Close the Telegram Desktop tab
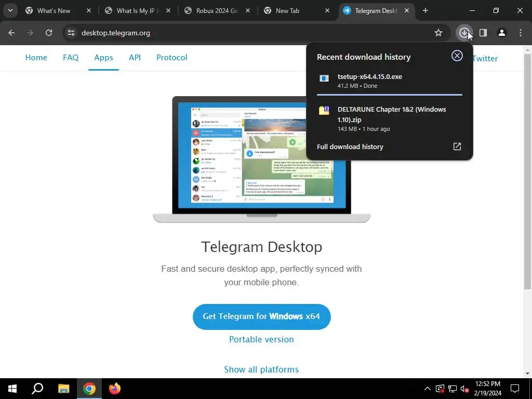Viewport: 532px width, 399px height. [x=406, y=10]
